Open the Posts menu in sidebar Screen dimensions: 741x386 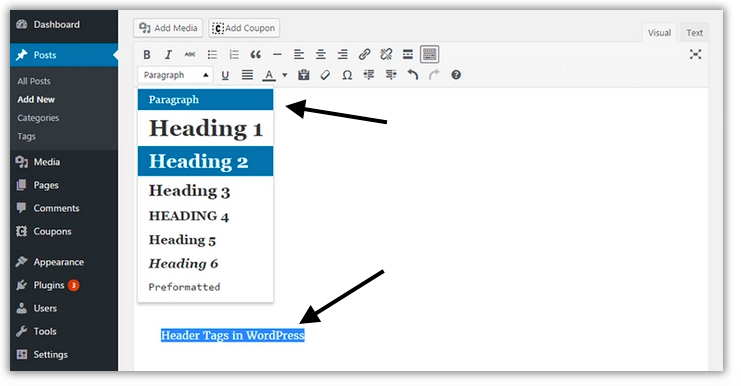(64, 55)
